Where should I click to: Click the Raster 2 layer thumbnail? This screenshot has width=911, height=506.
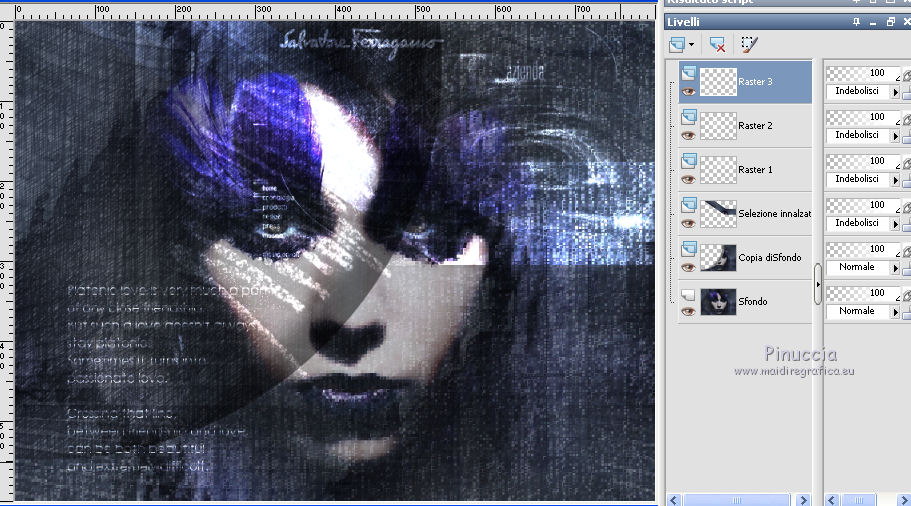pyautogui.click(x=718, y=126)
